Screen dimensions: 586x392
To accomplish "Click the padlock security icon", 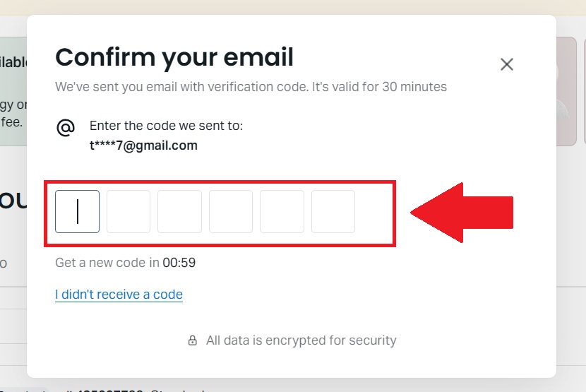I will pyautogui.click(x=192, y=340).
